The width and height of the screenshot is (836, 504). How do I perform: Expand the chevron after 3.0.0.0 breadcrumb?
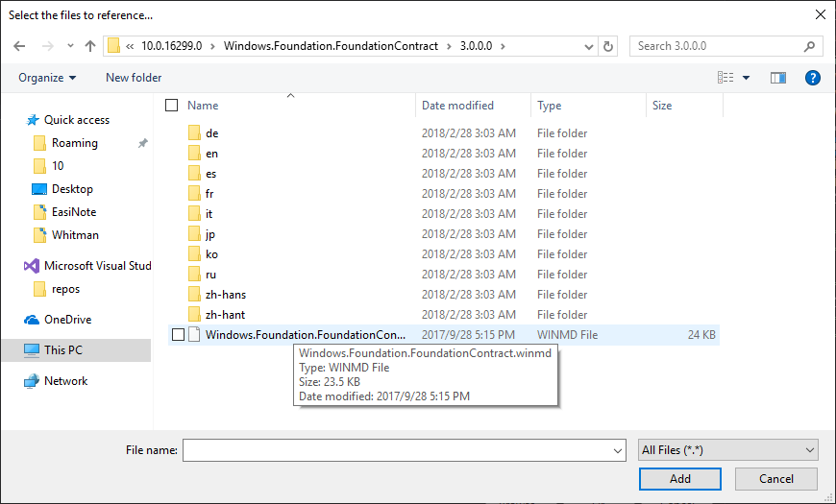503,46
